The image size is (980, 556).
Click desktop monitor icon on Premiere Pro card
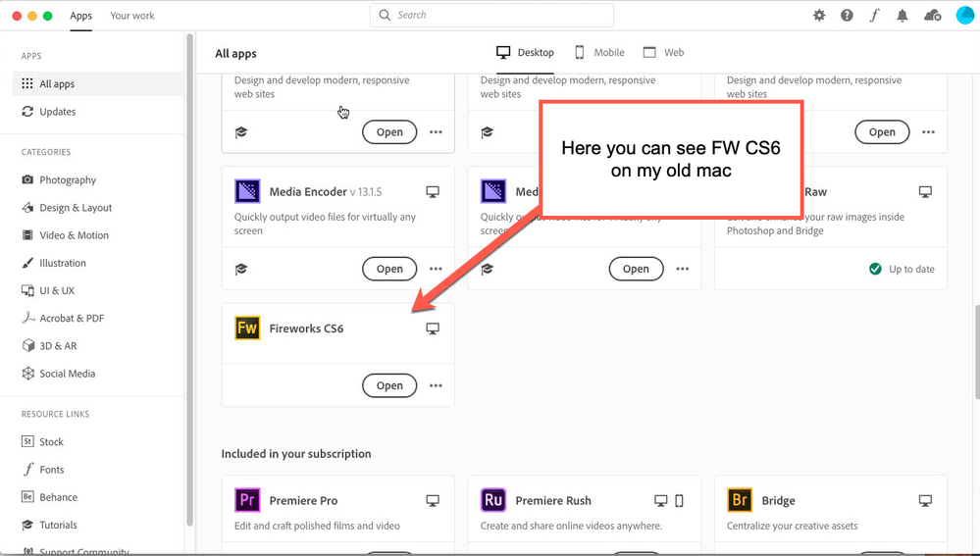click(433, 500)
